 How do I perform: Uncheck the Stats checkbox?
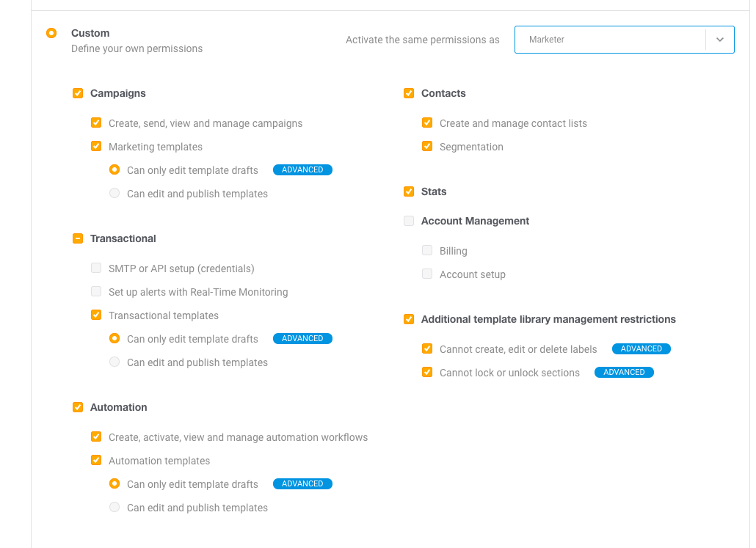[409, 191]
